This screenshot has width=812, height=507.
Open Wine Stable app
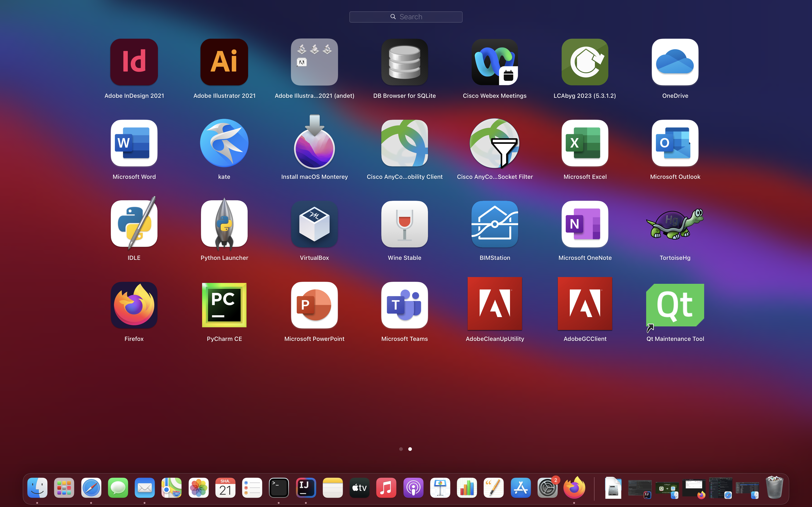pyautogui.click(x=404, y=224)
